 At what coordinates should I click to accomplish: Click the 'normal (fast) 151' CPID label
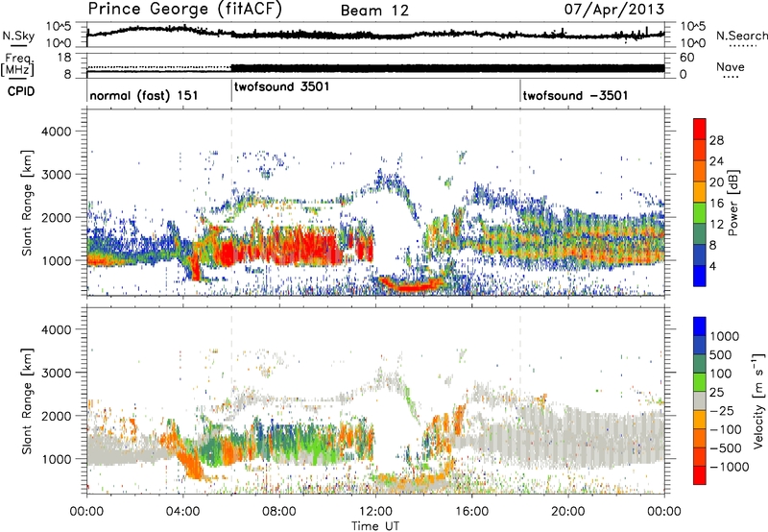(x=143, y=95)
